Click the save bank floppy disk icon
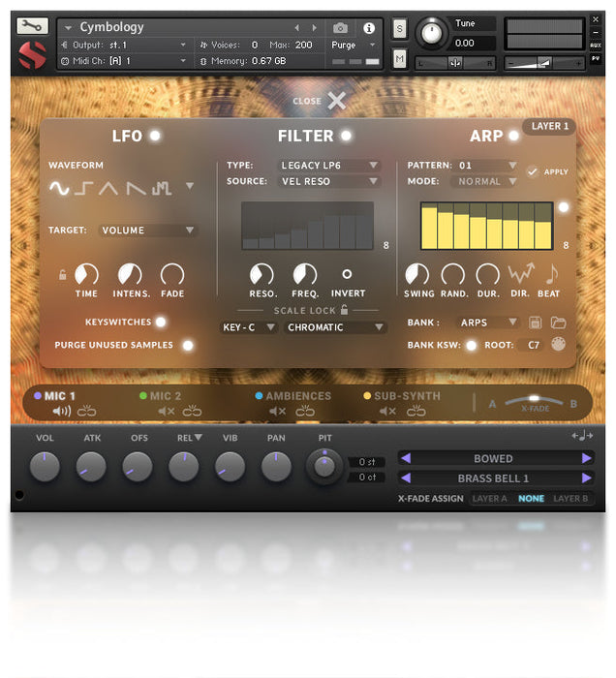The width and height of the screenshot is (616, 678). (x=536, y=323)
